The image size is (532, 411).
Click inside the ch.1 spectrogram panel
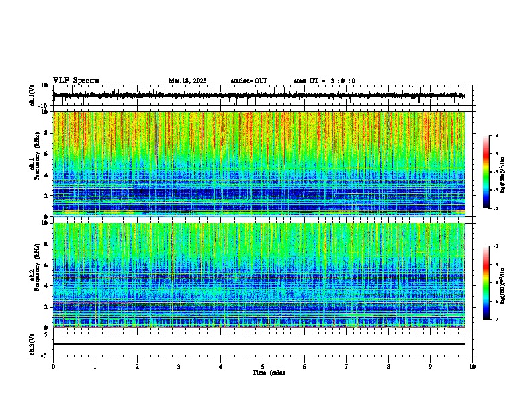click(259, 164)
